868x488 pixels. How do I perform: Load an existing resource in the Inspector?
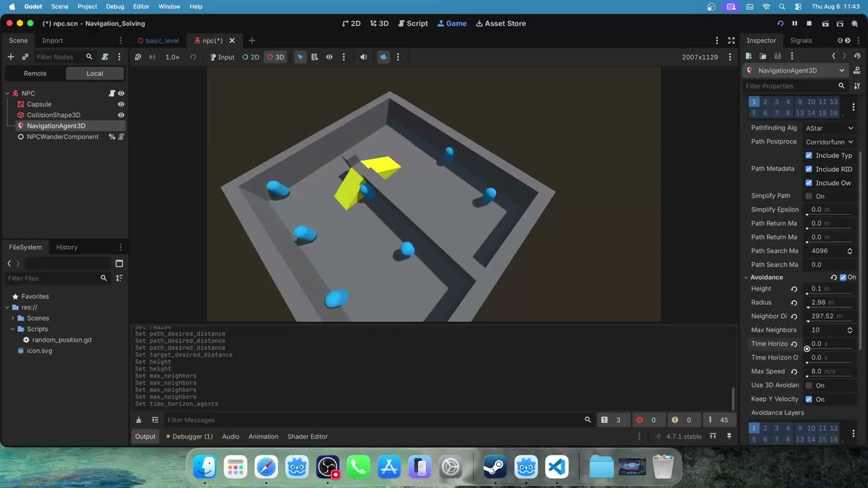(763, 56)
